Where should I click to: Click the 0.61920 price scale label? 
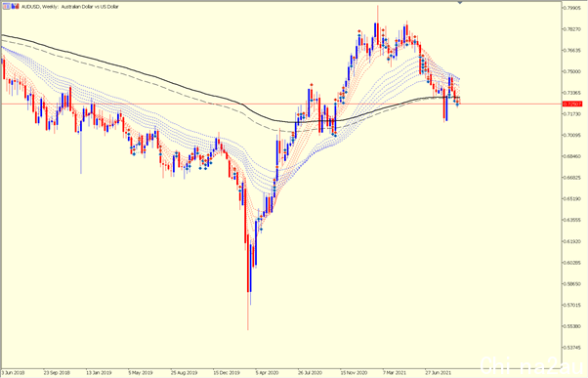point(571,241)
